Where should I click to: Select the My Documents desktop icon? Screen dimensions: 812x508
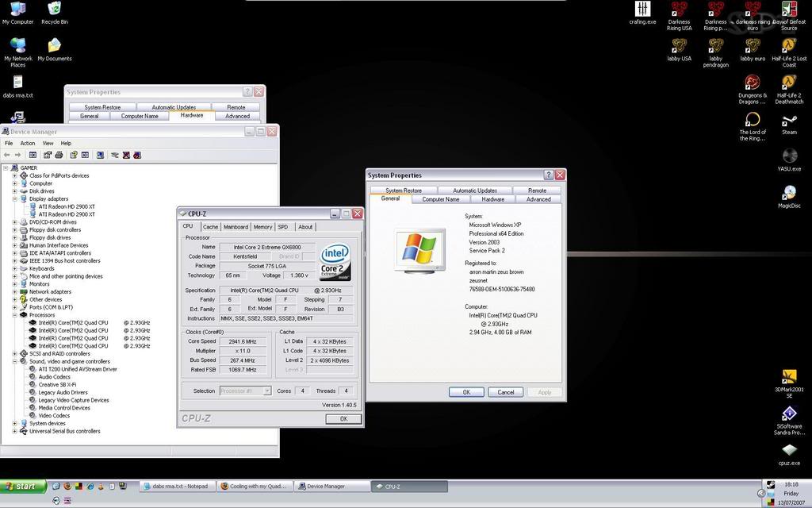pos(55,50)
